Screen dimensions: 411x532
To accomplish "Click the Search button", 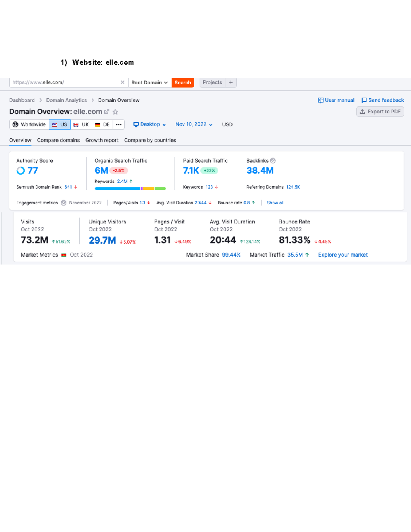I will [183, 82].
